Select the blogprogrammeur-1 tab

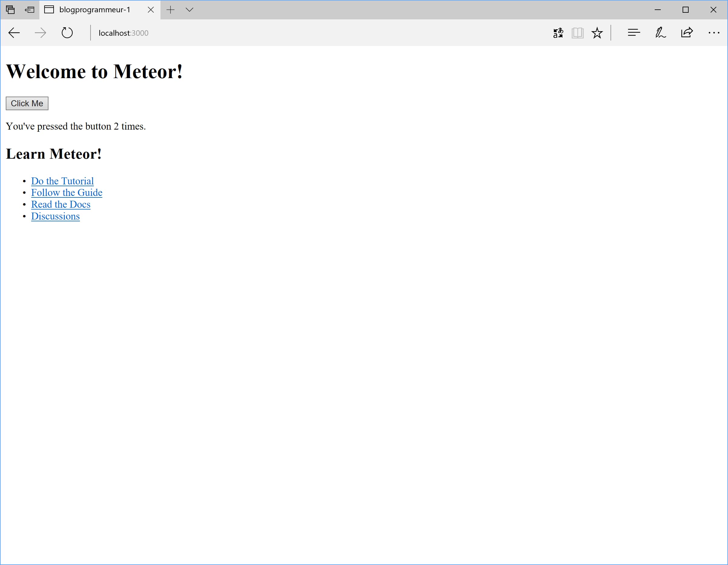tap(94, 10)
